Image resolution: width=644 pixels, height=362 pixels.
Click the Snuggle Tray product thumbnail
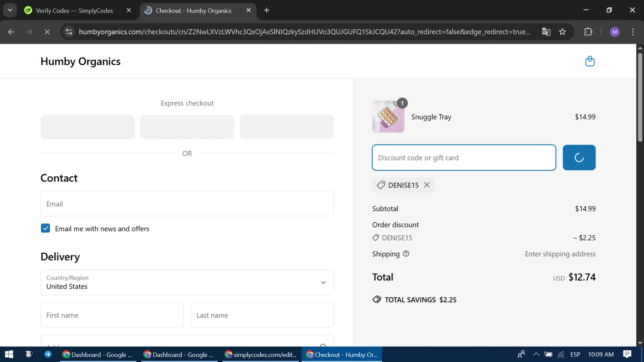pyautogui.click(x=388, y=117)
